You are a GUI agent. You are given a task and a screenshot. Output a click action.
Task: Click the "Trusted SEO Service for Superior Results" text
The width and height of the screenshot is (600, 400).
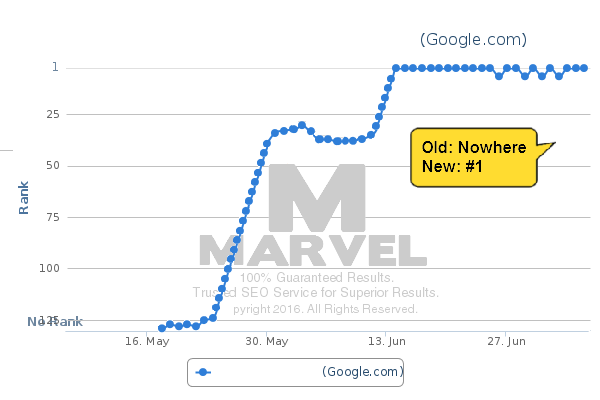click(x=316, y=293)
